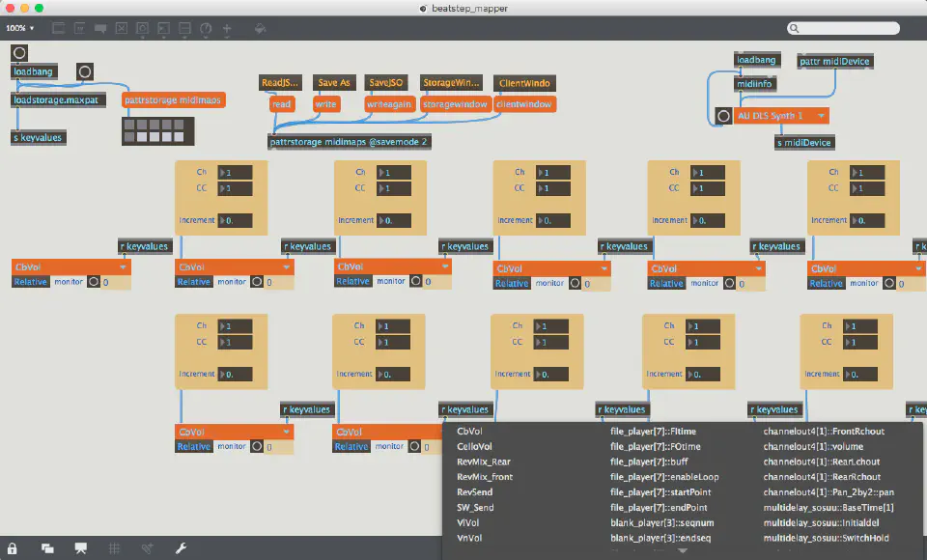
Task: Click the ReadJS... button
Action: coord(280,83)
